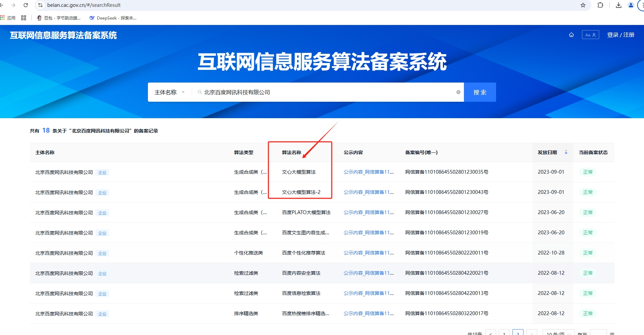
Task: Open the 应用 apps shortcut in bookmarks bar
Action: click(x=8, y=18)
